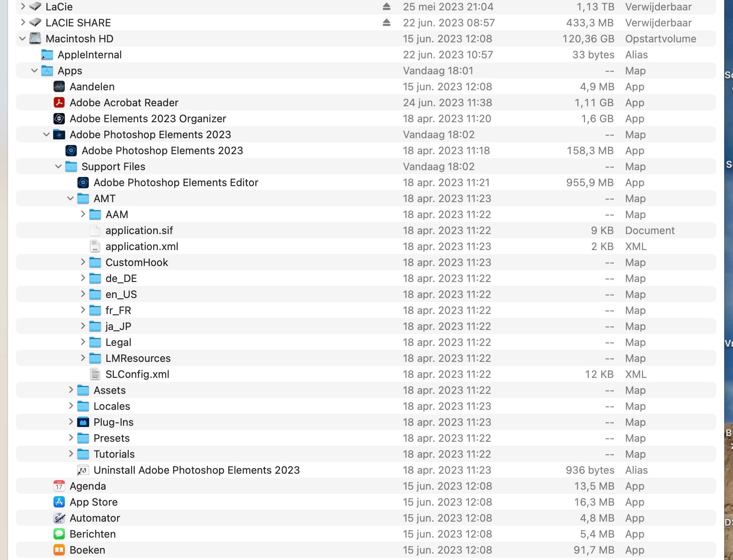Collapse the Macintosh HD volume
733x560 pixels.
[23, 39]
